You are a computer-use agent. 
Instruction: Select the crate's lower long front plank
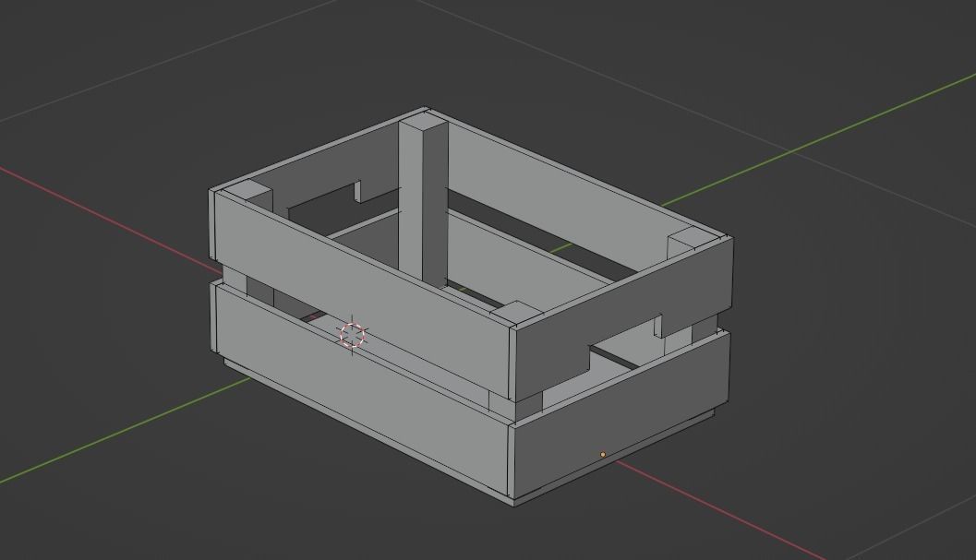[361, 389]
